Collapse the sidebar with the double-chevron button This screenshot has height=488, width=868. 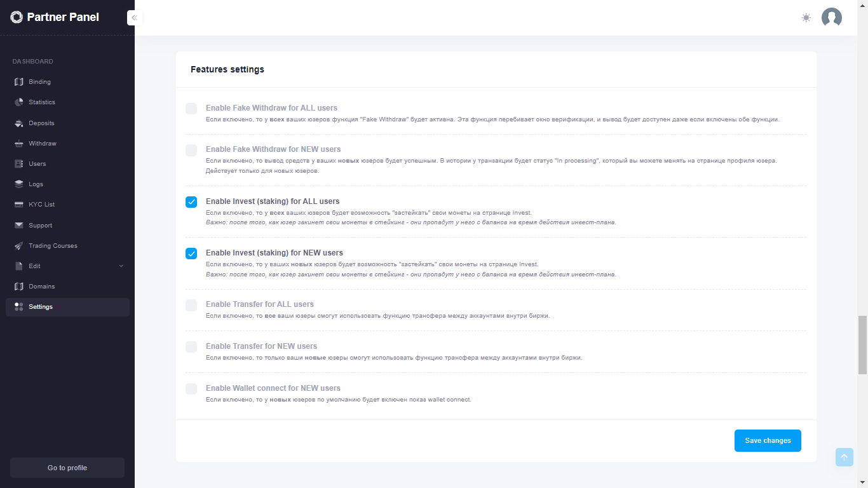(x=134, y=18)
